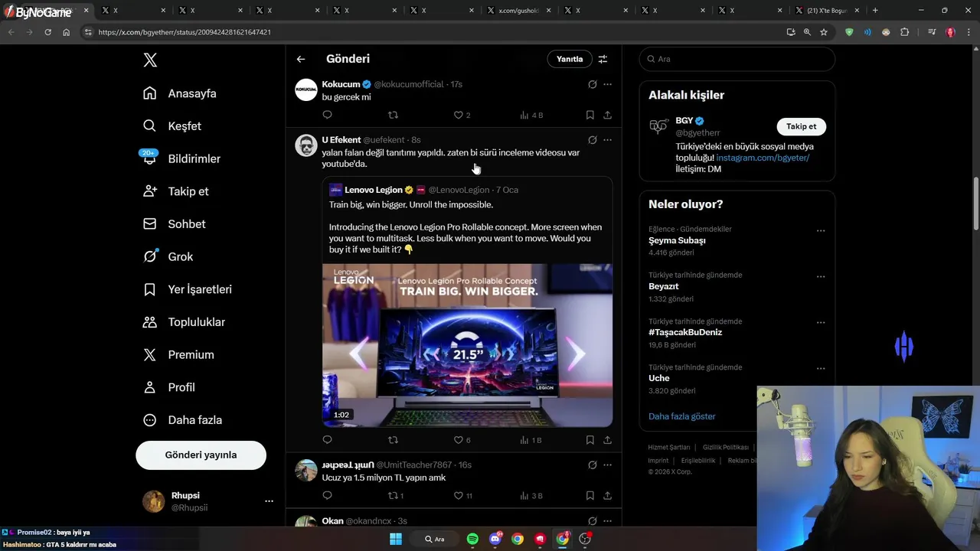
Task: Open Grok icon on Kokucum's post
Action: pyautogui.click(x=592, y=84)
